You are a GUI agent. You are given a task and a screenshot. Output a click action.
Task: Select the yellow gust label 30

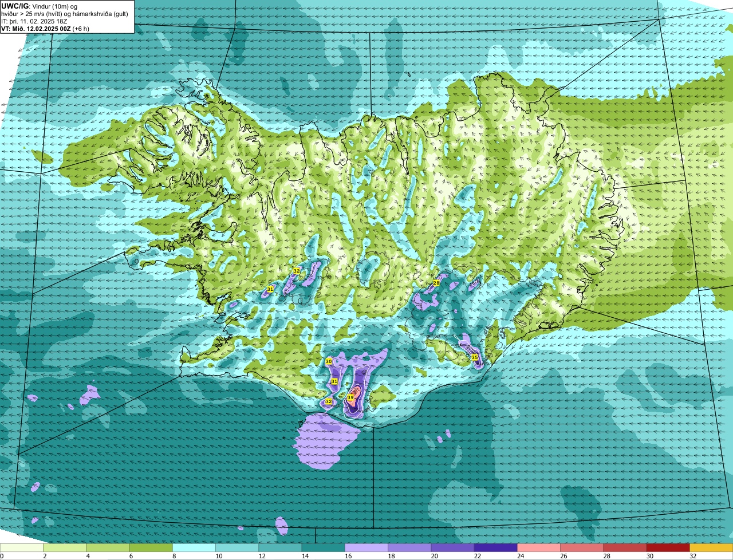click(329, 362)
